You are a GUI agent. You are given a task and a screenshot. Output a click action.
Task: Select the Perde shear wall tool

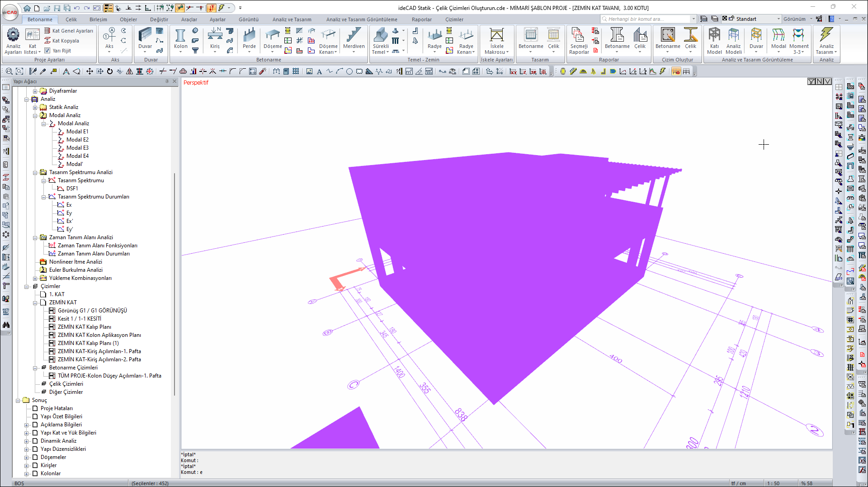(249, 36)
